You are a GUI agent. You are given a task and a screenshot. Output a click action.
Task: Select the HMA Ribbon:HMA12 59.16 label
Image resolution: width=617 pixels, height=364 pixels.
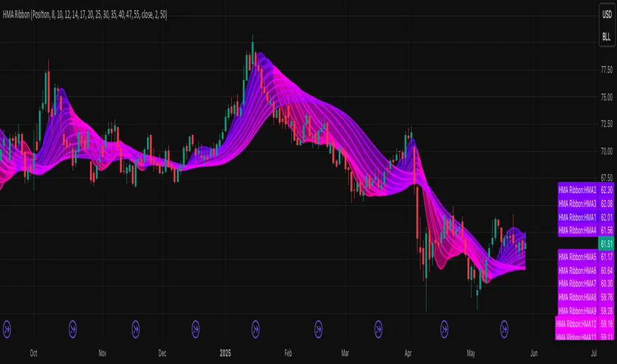point(585,324)
